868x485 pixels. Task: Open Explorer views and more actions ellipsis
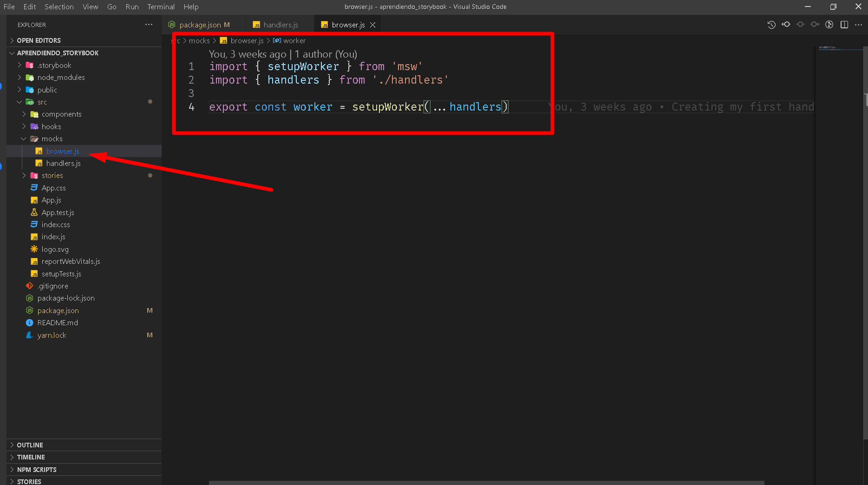(149, 25)
